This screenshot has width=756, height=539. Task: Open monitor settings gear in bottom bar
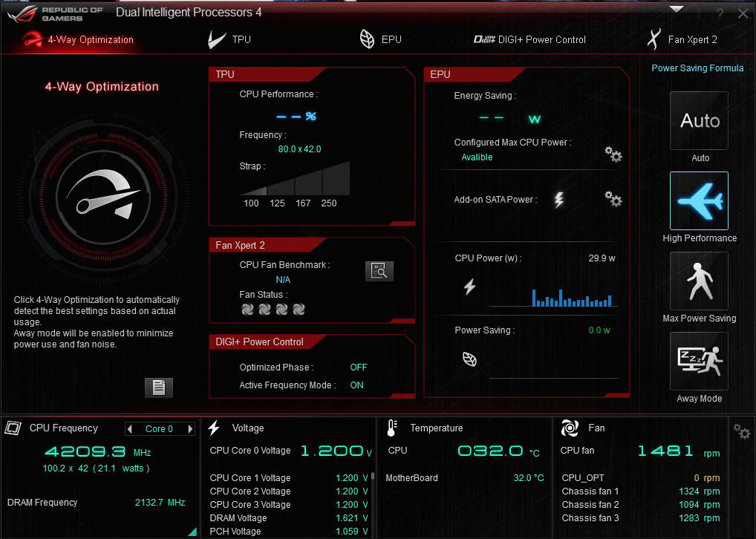click(x=742, y=431)
